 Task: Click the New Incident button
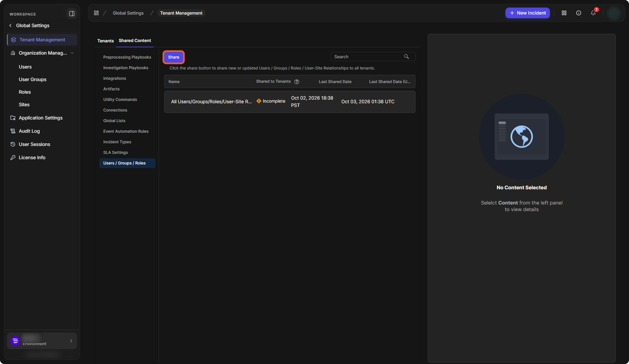[527, 13]
